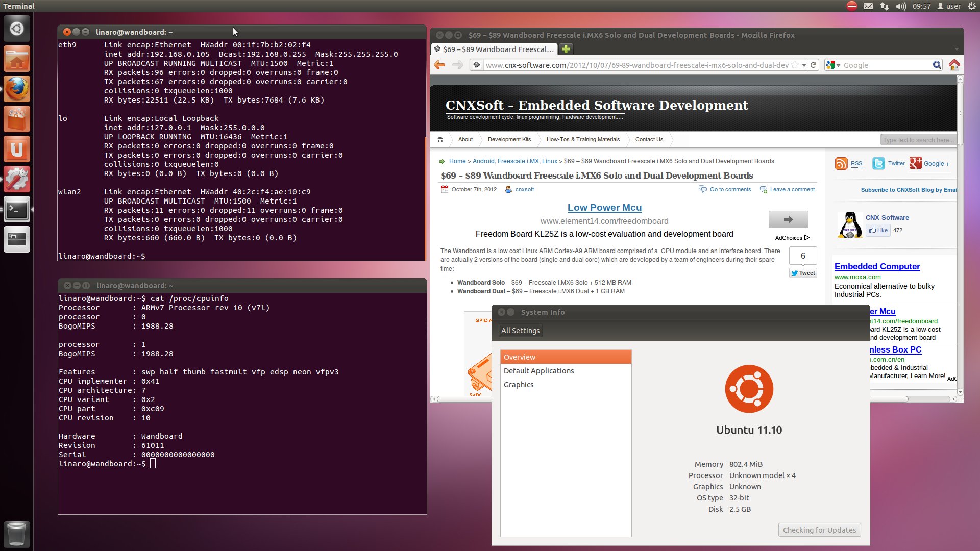Select Default Applications in System Info
This screenshot has width=980, height=551.
click(x=566, y=370)
